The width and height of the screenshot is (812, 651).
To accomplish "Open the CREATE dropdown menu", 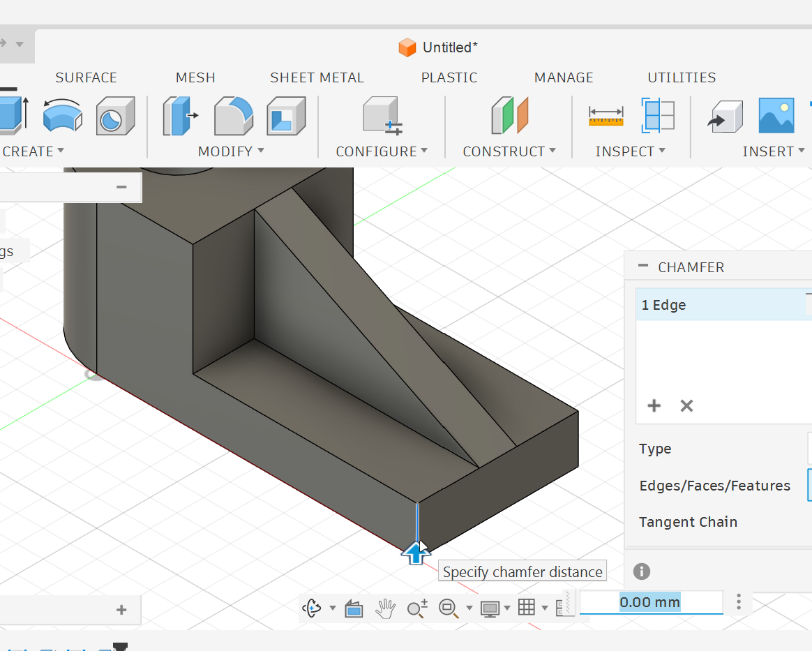I will click(33, 151).
